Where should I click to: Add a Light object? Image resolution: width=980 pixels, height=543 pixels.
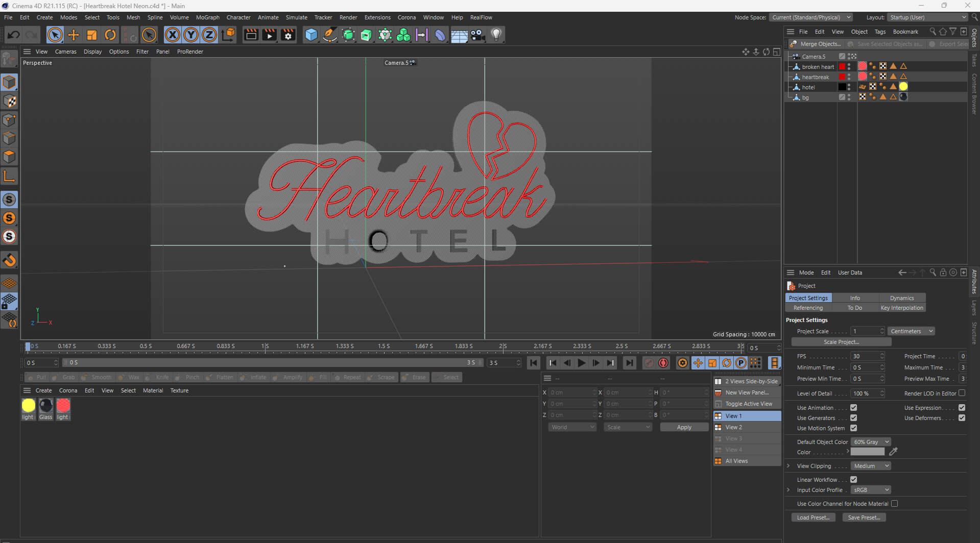point(496,35)
